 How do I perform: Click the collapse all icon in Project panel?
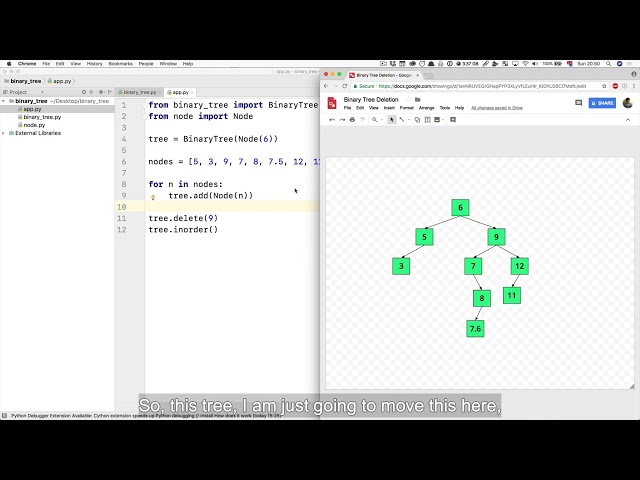(x=91, y=92)
